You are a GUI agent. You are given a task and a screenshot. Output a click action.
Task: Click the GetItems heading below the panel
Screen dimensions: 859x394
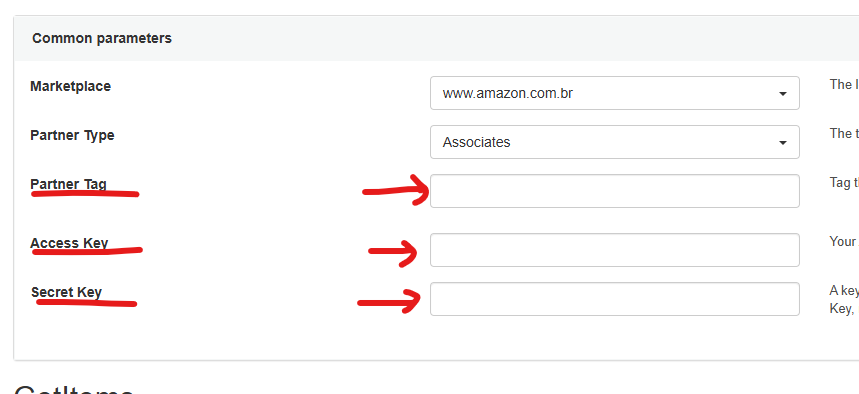pos(74,389)
